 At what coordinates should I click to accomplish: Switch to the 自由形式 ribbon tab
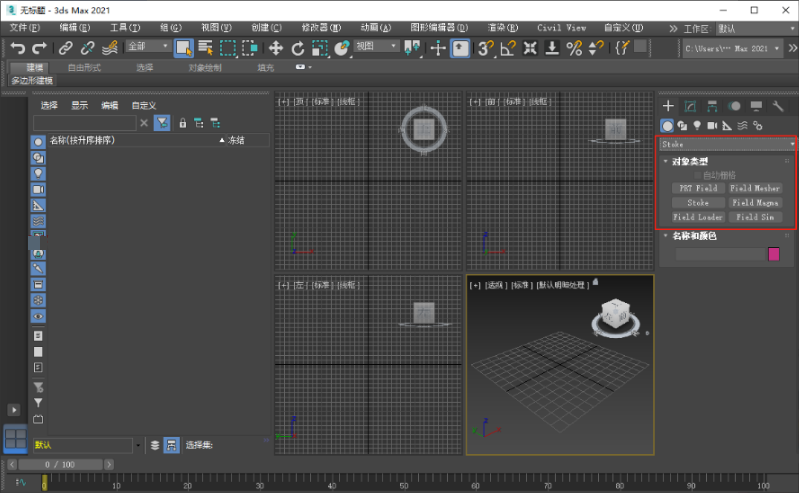84,67
